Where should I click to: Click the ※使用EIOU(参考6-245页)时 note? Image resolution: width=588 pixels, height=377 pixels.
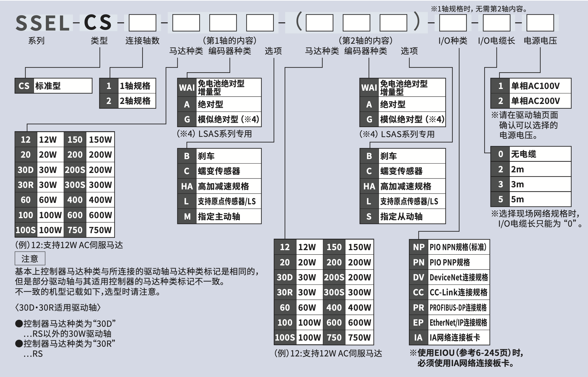coord(467,353)
